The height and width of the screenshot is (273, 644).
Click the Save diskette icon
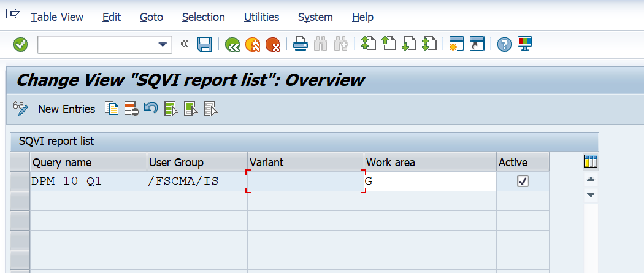204,44
